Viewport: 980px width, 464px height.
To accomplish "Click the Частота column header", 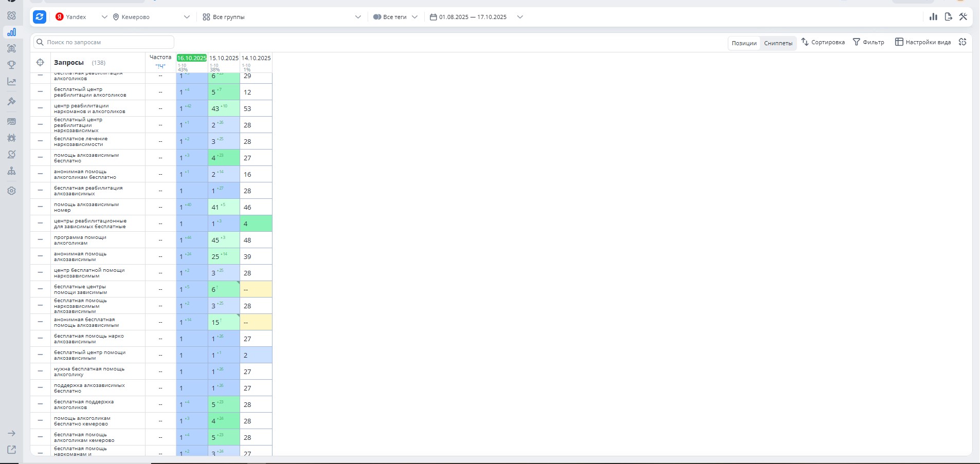I will [160, 57].
